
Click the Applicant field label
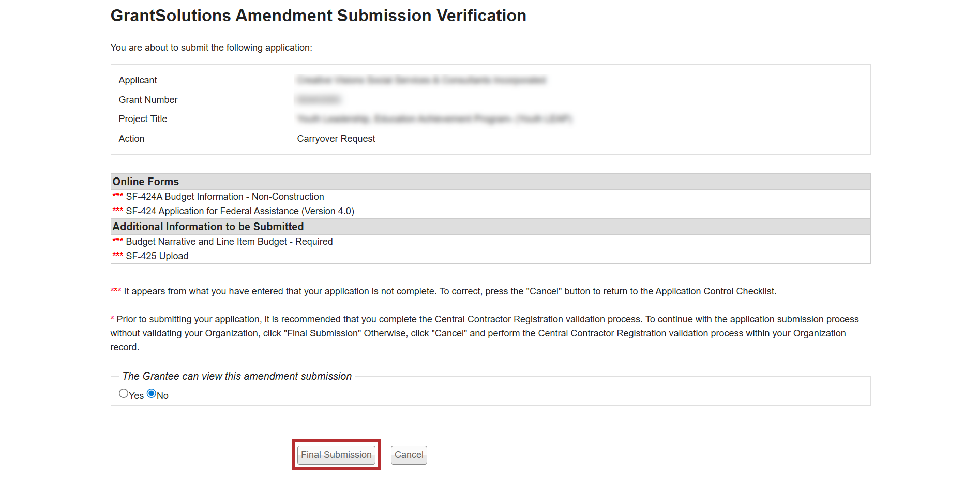(138, 80)
